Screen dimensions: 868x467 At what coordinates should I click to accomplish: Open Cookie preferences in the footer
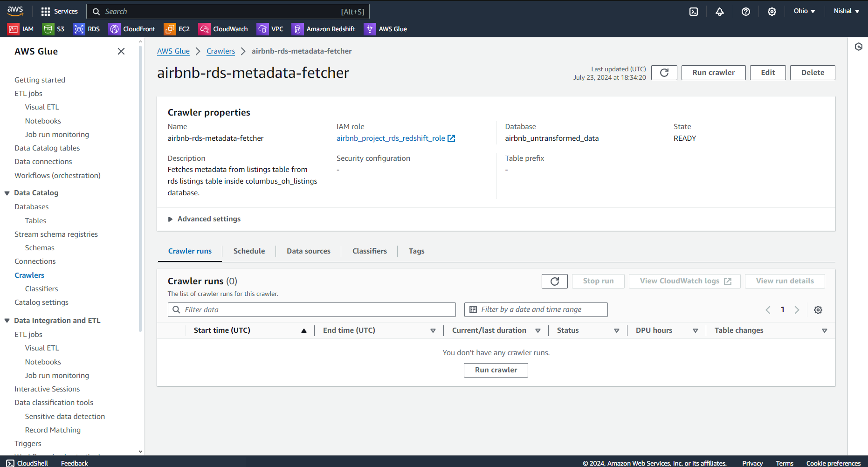point(834,463)
